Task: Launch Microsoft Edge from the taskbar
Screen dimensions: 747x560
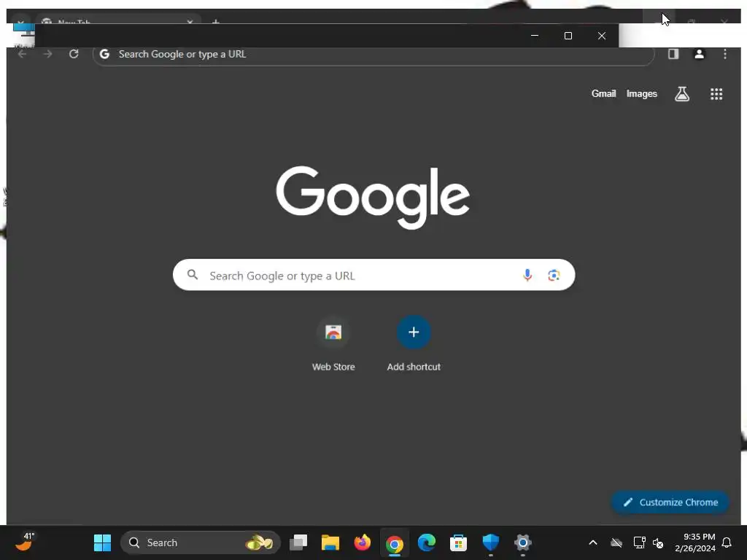Action: tap(426, 542)
